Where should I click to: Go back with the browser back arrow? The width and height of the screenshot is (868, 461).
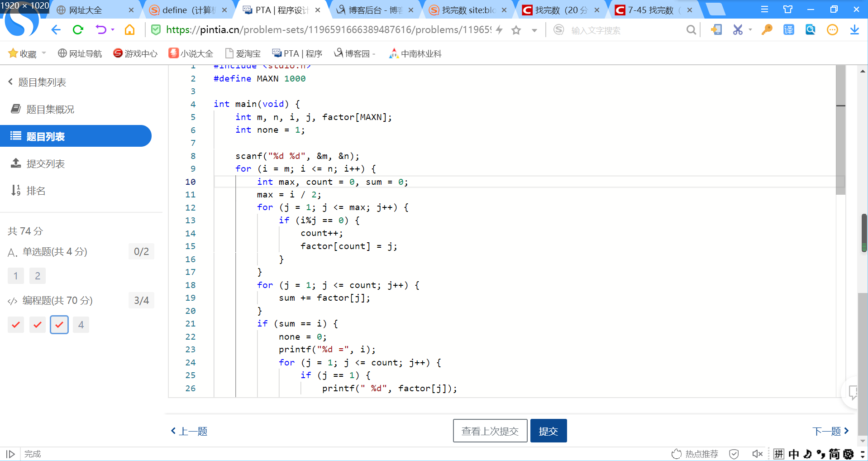(x=56, y=30)
